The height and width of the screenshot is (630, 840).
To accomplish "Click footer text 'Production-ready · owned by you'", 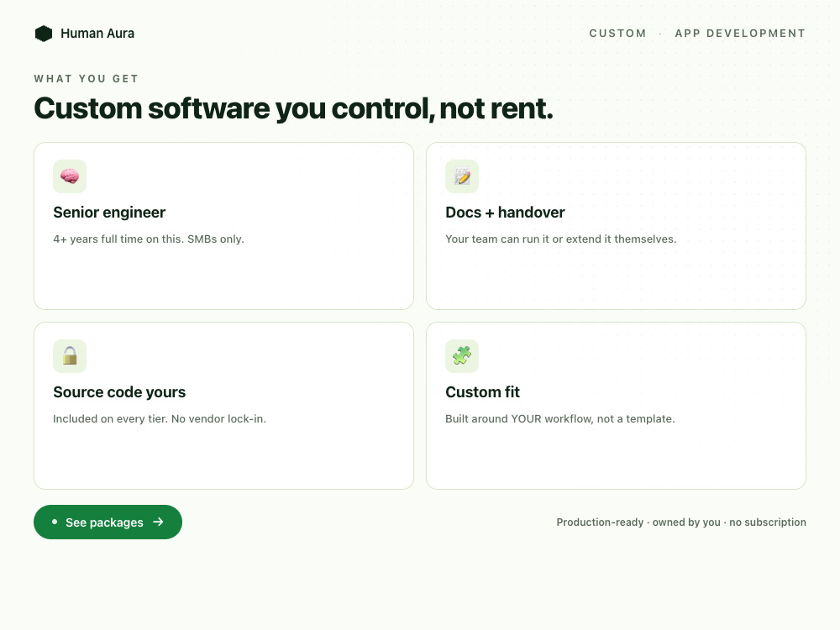I will point(638,522).
